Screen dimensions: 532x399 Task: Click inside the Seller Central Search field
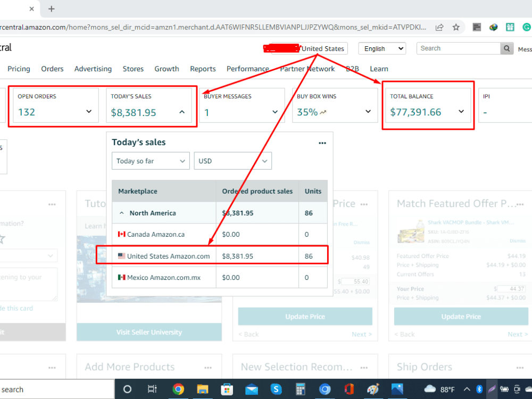(x=459, y=48)
